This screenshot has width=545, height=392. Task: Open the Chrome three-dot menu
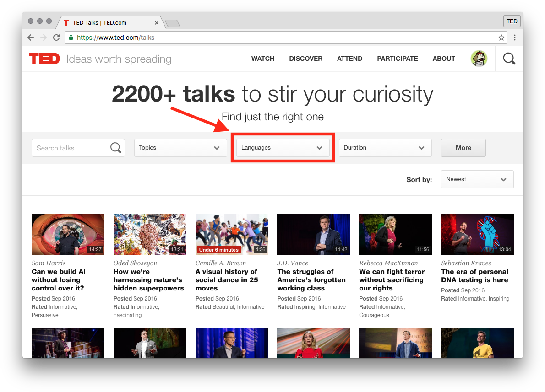pyautogui.click(x=515, y=38)
